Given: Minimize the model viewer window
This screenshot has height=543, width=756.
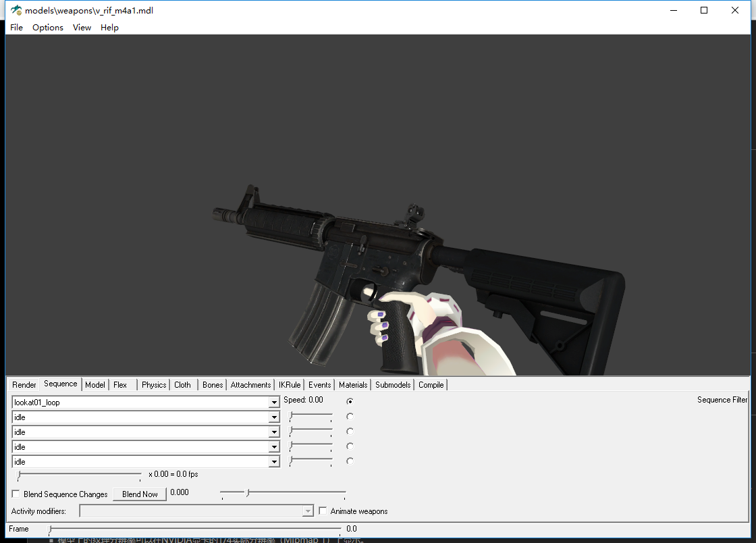Looking at the screenshot, I should 674,10.
